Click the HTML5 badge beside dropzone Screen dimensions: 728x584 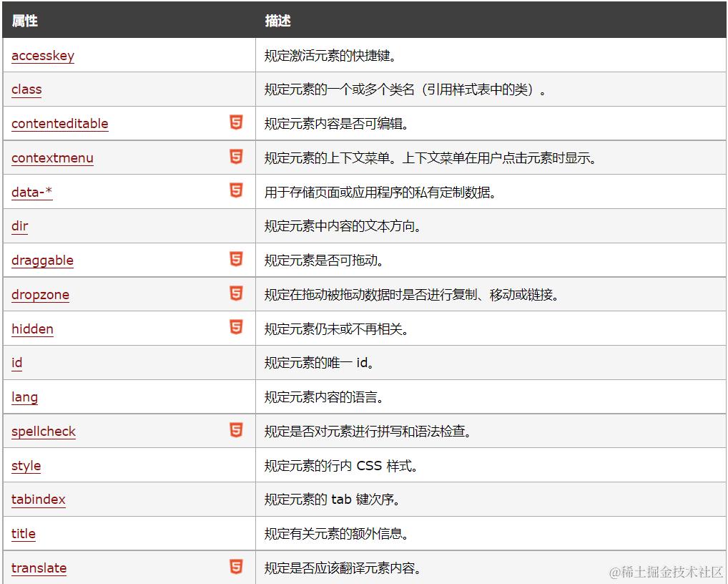236,293
